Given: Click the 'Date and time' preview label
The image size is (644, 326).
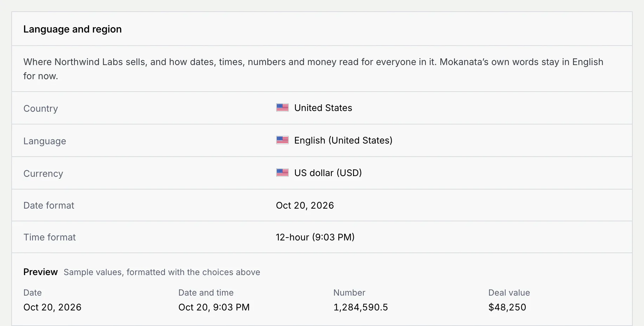Looking at the screenshot, I should point(206,293).
